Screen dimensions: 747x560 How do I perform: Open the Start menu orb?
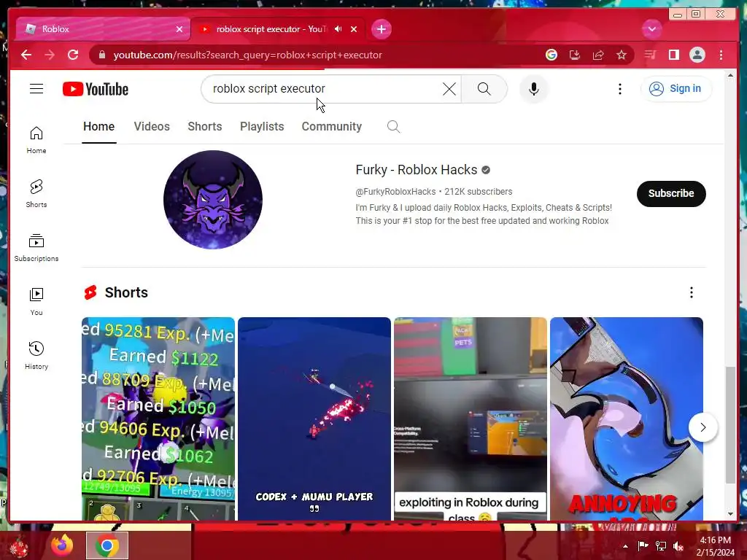coord(19,547)
